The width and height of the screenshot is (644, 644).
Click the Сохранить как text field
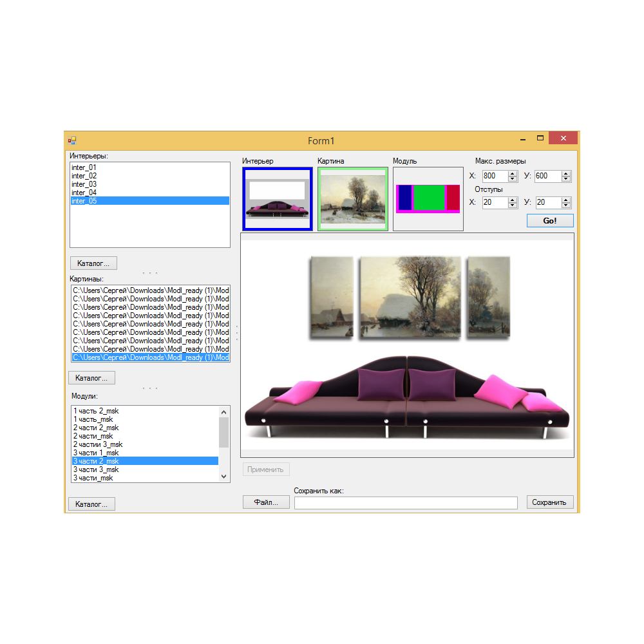point(406,503)
